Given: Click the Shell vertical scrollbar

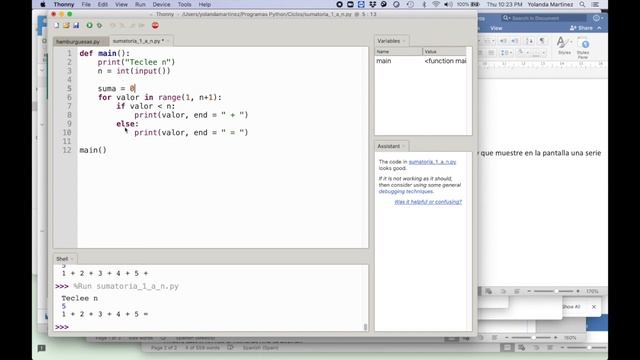Looking at the screenshot, I should pos(365,327).
